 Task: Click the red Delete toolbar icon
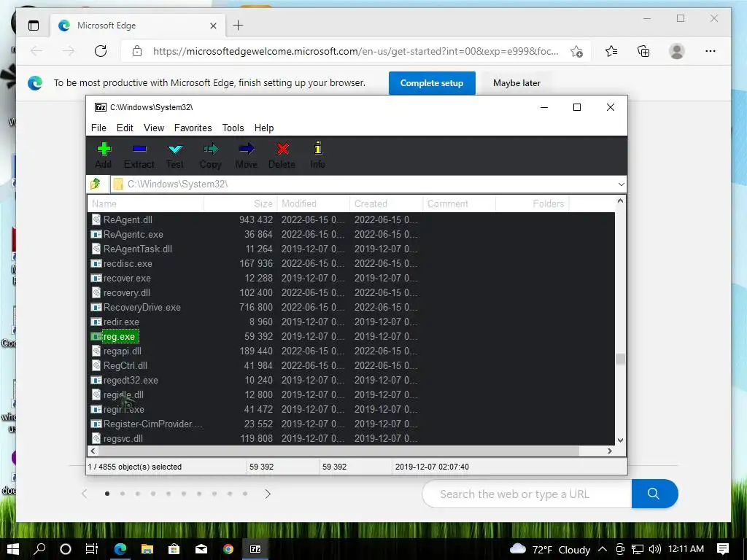click(x=282, y=155)
